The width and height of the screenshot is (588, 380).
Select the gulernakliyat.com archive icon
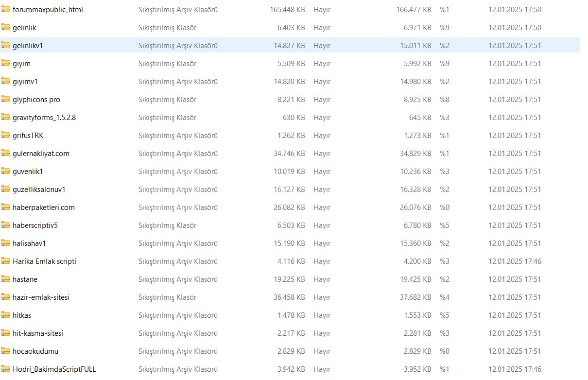[5, 153]
